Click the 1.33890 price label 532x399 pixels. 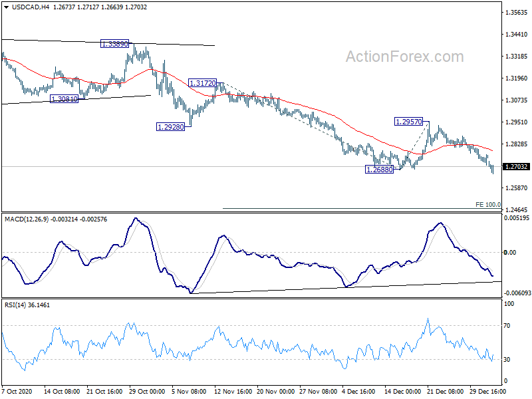pyautogui.click(x=114, y=44)
